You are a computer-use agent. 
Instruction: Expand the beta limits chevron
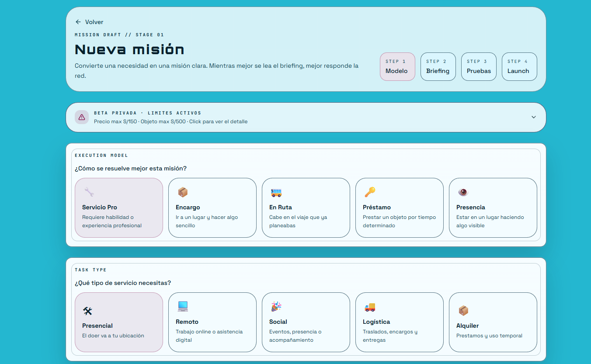[x=534, y=117]
